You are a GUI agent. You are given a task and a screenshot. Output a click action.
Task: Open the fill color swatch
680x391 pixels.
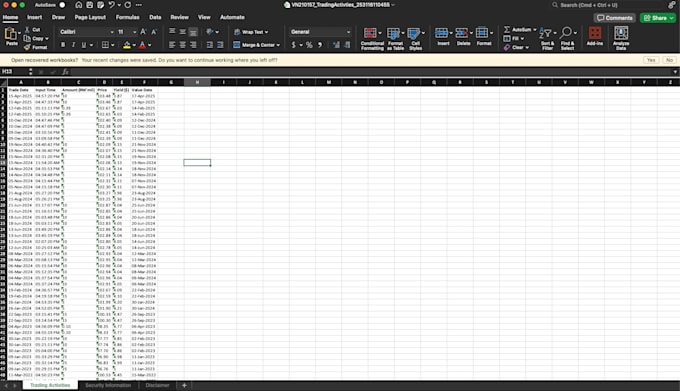point(127,45)
